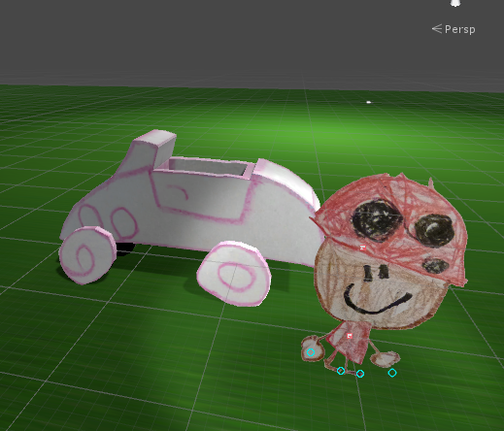Pick the cyan diamond handle farthest right
Image resolution: width=504 pixels, height=431 pixels.
pos(392,373)
